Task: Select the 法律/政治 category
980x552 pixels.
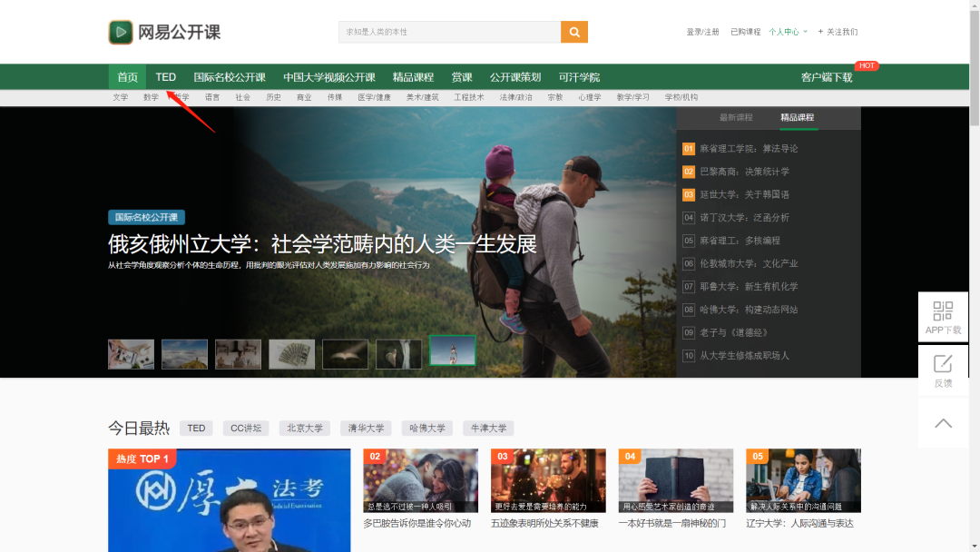Action: 516,97
